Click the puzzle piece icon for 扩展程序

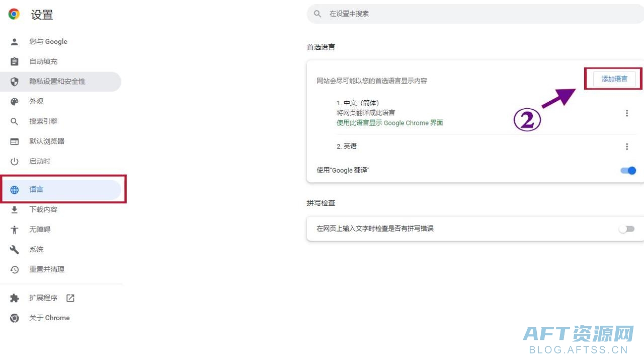(x=15, y=298)
